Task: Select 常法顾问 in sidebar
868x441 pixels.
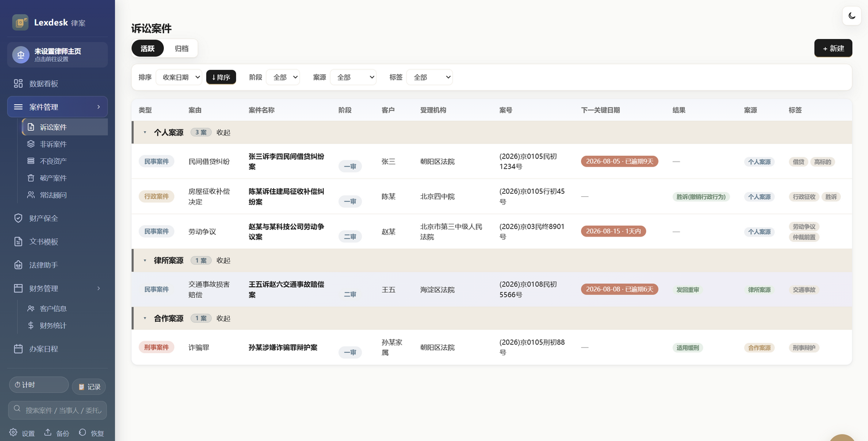Action: click(65, 195)
